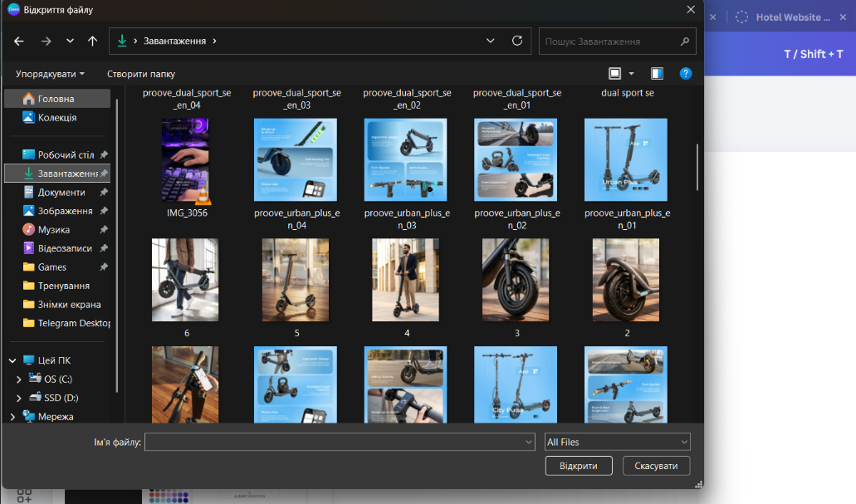The image size is (856, 504).
Task: Collapse the Цей ПК tree node
Action: (x=12, y=360)
